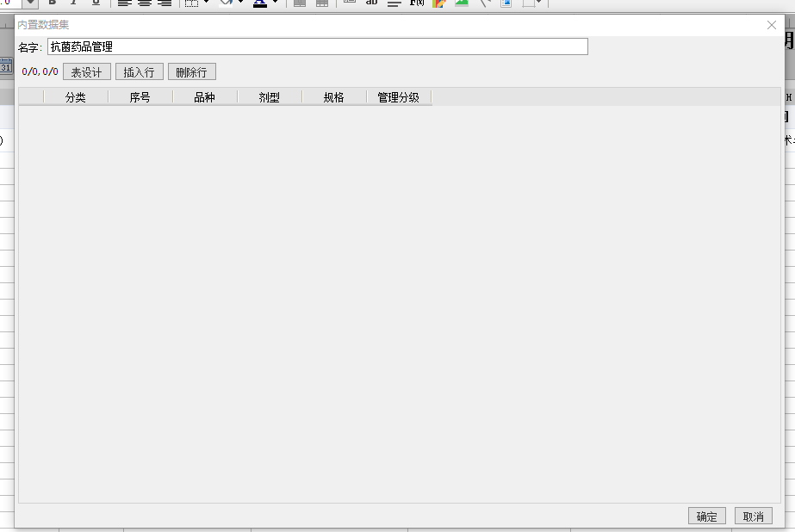The height and width of the screenshot is (532, 795).
Task: Open the 表设计 table design button
Action: pos(87,72)
